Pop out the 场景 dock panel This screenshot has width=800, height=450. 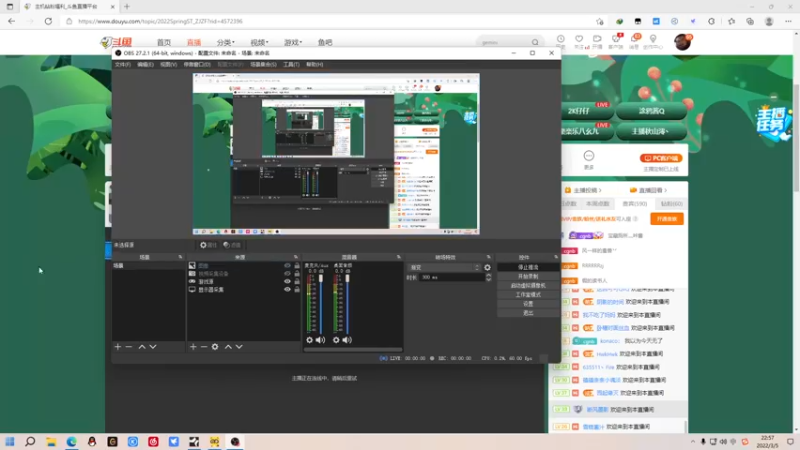(x=180, y=257)
